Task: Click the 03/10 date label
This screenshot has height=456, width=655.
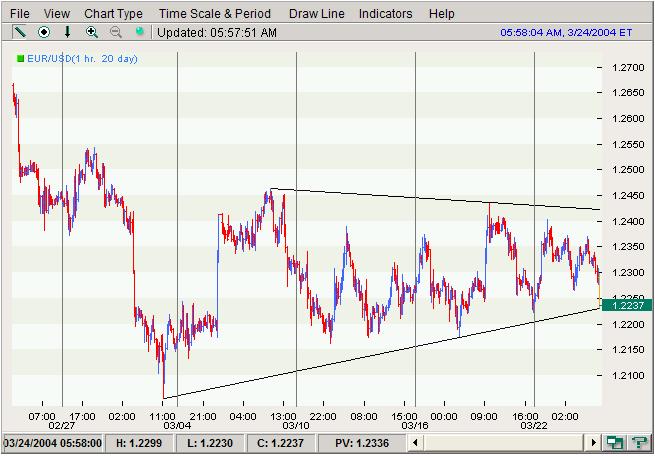Action: click(295, 426)
